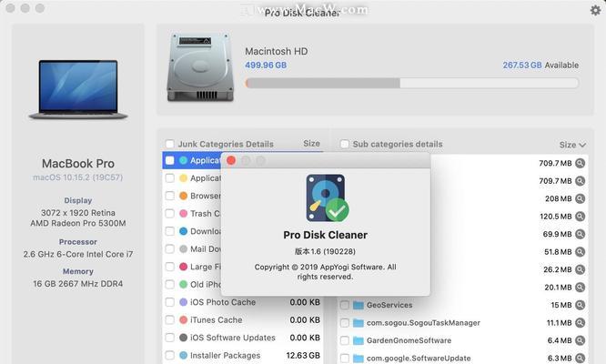This screenshot has width=606, height=364.
Task: Click the dark dot of iOS Software Updates
Action: (184, 338)
